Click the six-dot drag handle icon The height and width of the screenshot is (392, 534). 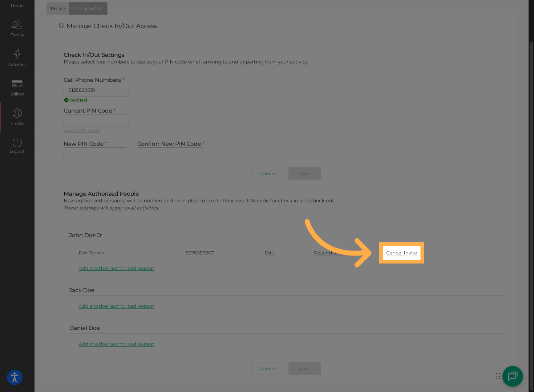pos(498,376)
